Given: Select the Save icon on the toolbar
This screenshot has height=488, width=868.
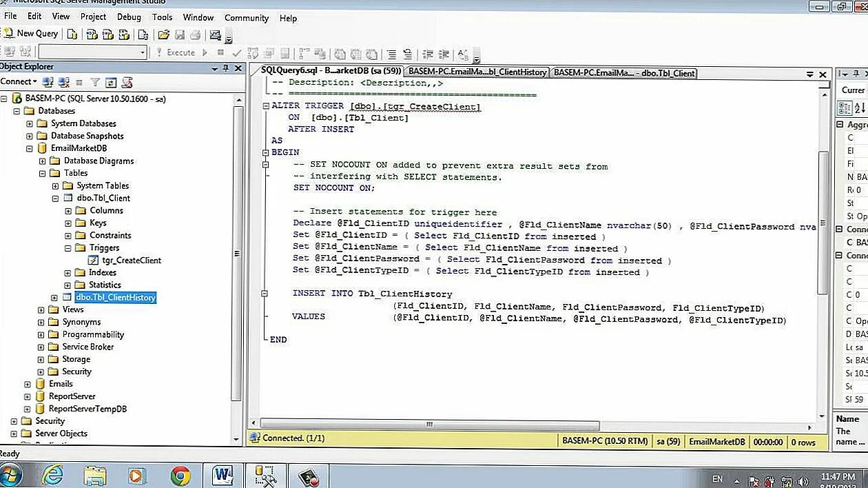Looking at the screenshot, I should tap(180, 33).
